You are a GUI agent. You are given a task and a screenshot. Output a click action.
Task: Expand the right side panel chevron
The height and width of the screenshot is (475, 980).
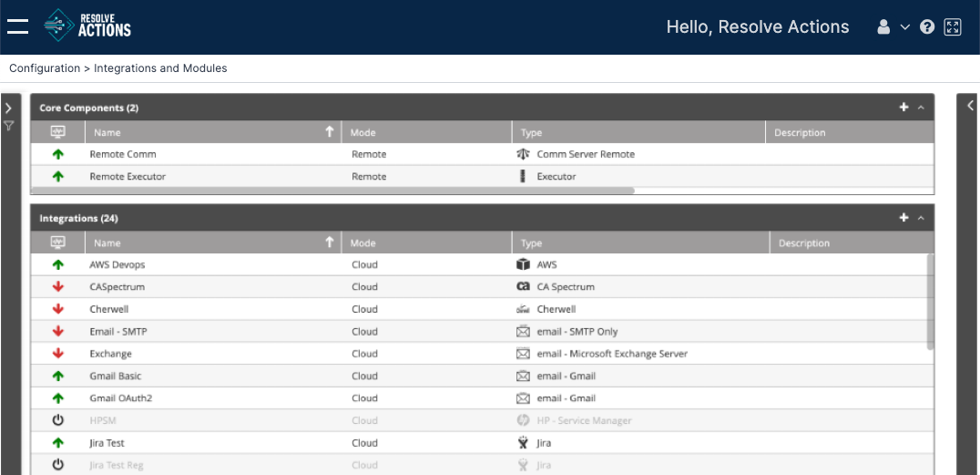[970, 105]
